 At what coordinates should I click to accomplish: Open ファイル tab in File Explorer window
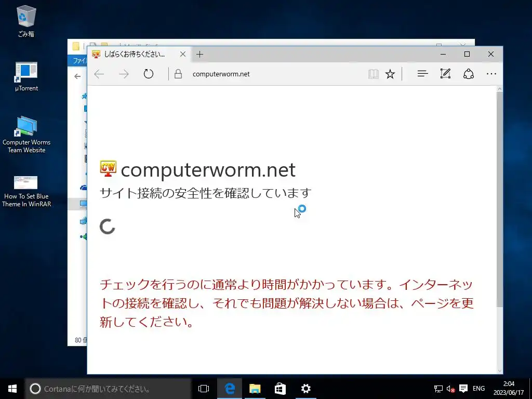click(x=78, y=61)
